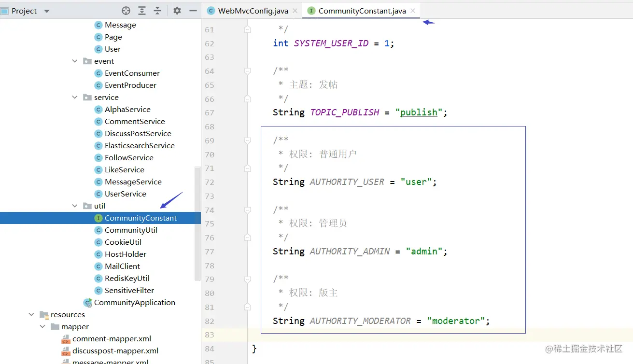This screenshot has height=364, width=633.
Task: Click TOPIC_PUBLISH constant in code
Action: pyautogui.click(x=345, y=112)
